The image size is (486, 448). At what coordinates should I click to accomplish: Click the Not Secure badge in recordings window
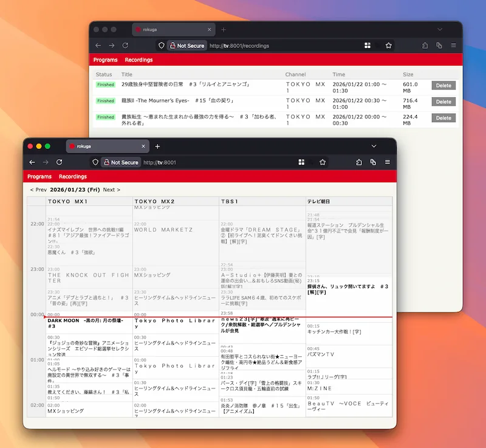pos(187,46)
